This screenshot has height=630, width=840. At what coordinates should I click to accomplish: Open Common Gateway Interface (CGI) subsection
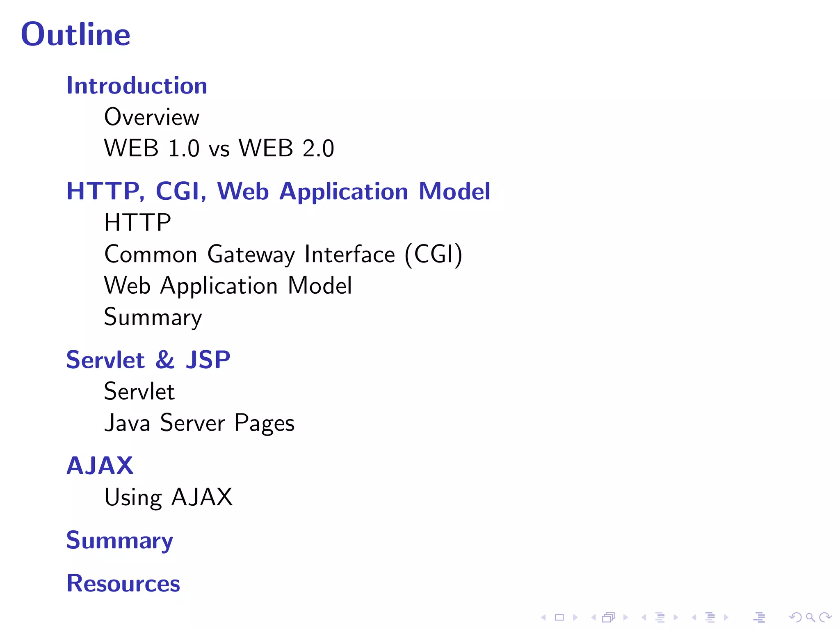(x=283, y=254)
